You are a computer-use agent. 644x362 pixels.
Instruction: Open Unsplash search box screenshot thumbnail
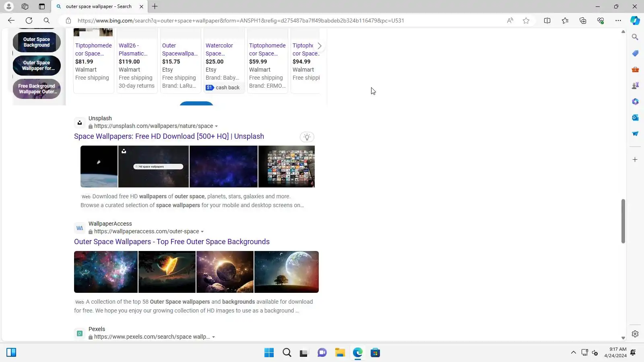click(x=153, y=167)
